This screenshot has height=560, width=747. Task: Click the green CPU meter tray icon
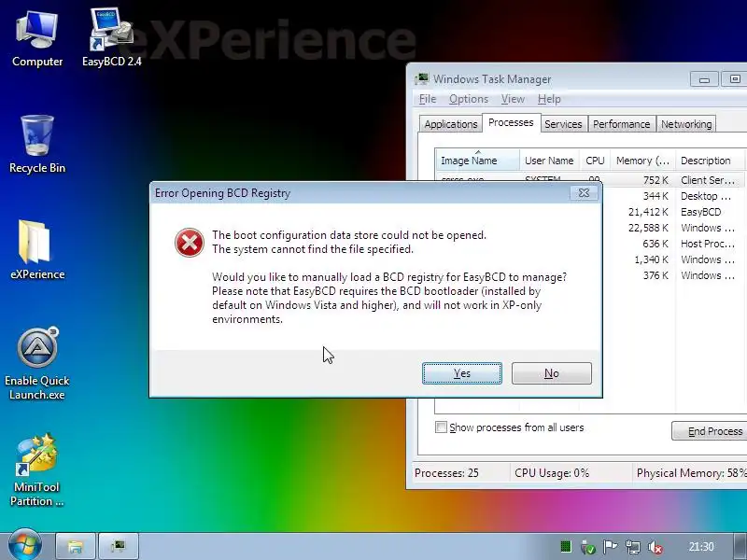[x=566, y=547]
